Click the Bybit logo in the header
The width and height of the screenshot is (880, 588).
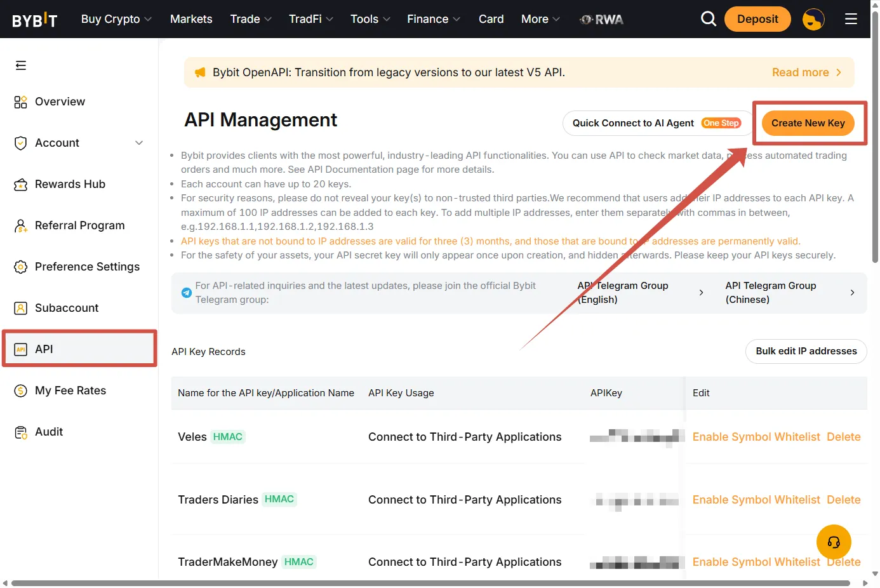[35, 20]
